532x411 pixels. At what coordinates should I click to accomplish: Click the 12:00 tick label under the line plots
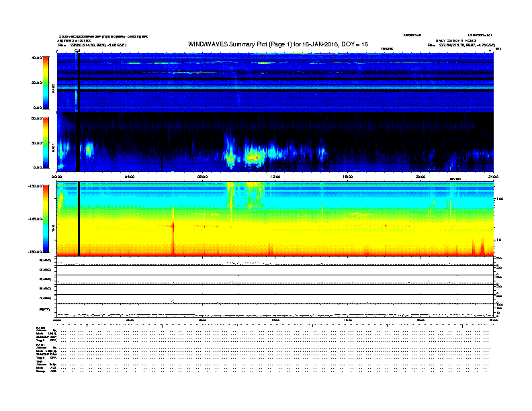[x=275, y=320]
